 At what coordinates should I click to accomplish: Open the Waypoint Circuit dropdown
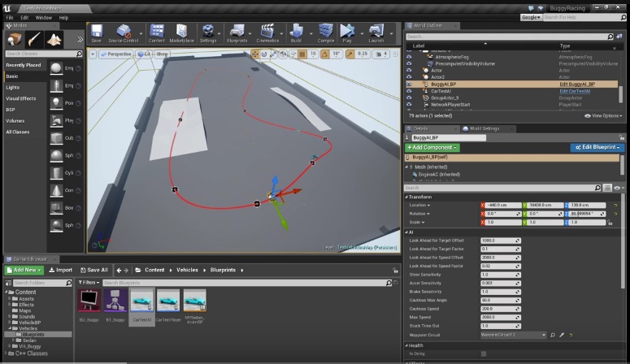pyautogui.click(x=513, y=335)
